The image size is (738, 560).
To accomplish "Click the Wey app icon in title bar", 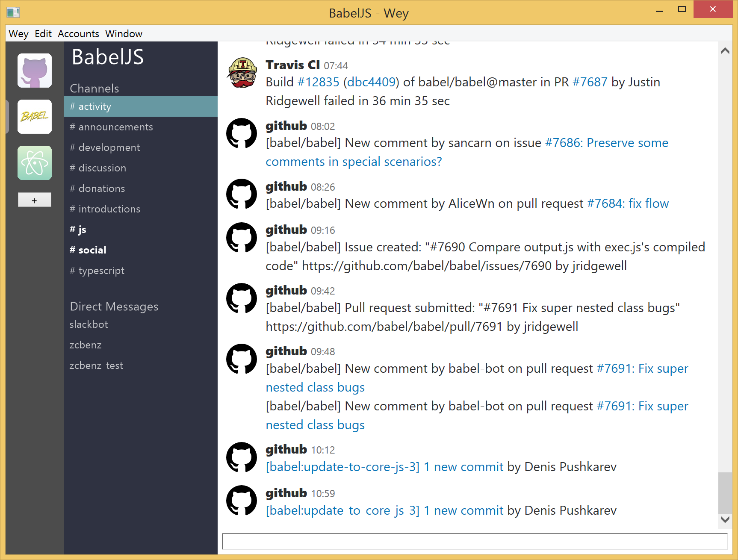I will pyautogui.click(x=13, y=12).
